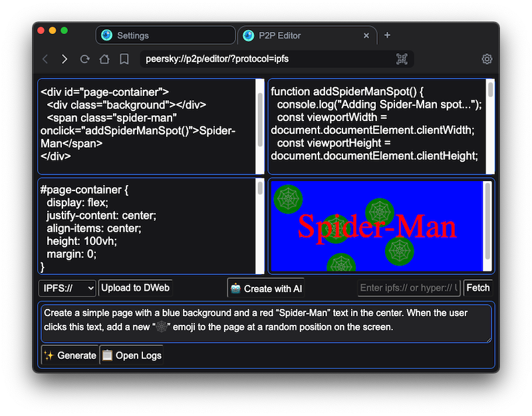Hit the Fetch button
Viewport: 532px width, 416px height.
point(477,288)
